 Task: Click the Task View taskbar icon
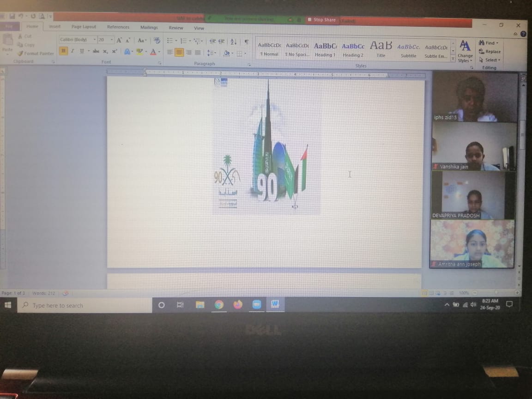[180, 305]
